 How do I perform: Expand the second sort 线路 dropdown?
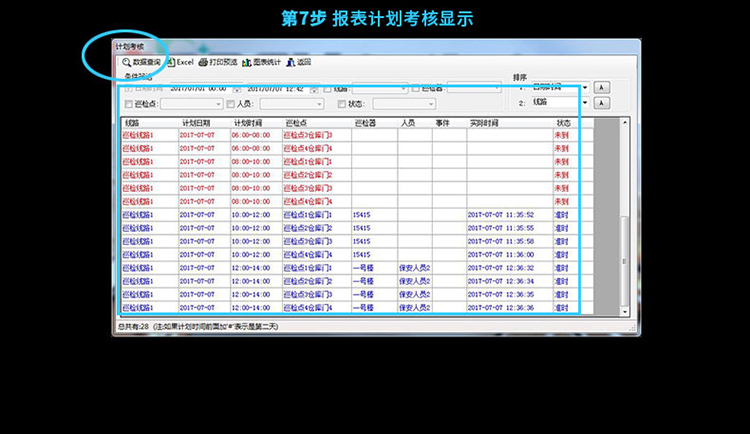pyautogui.click(x=584, y=102)
